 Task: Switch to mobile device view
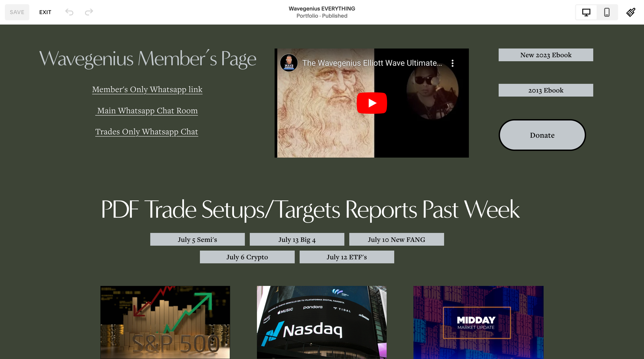[x=607, y=12]
